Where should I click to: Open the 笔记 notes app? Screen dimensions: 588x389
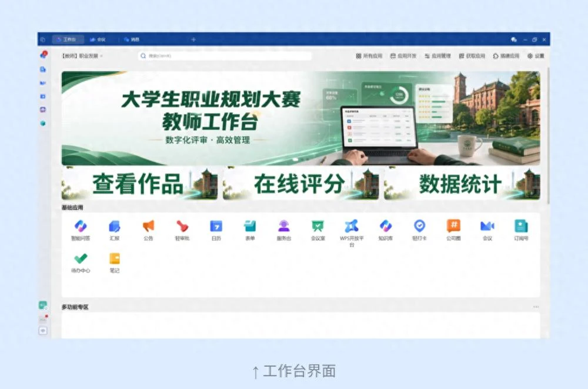115,262
